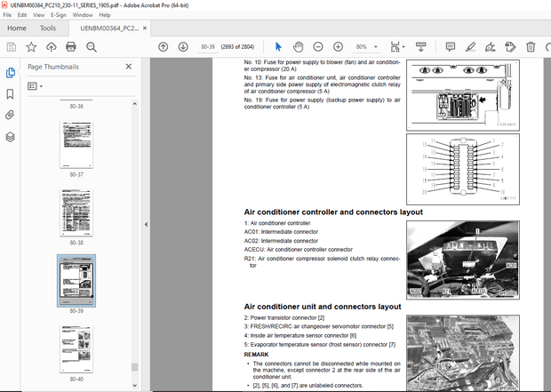This screenshot has width=551, height=392.
Task: Delete with the trash can icon
Action: [531, 47]
